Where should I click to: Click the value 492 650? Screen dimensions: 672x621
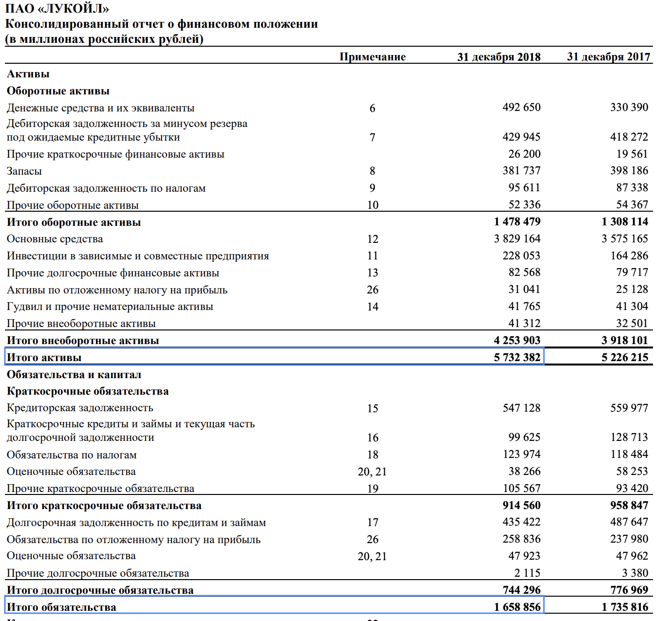point(522,108)
